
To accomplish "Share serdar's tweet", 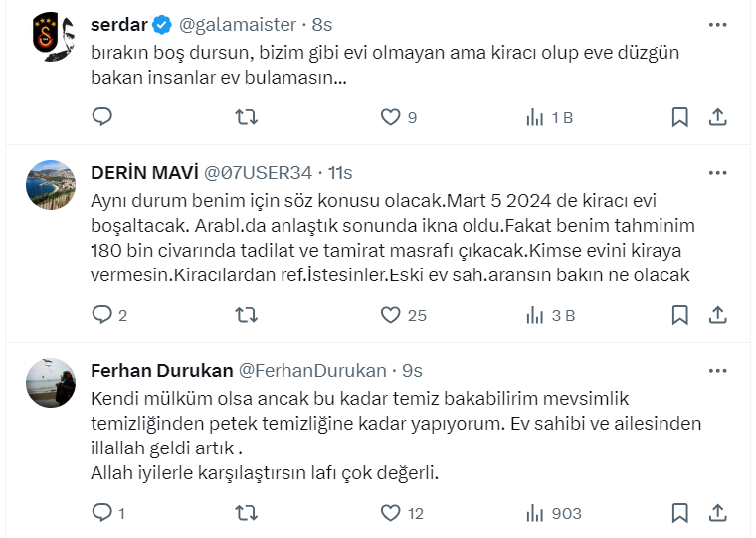I will tap(717, 117).
